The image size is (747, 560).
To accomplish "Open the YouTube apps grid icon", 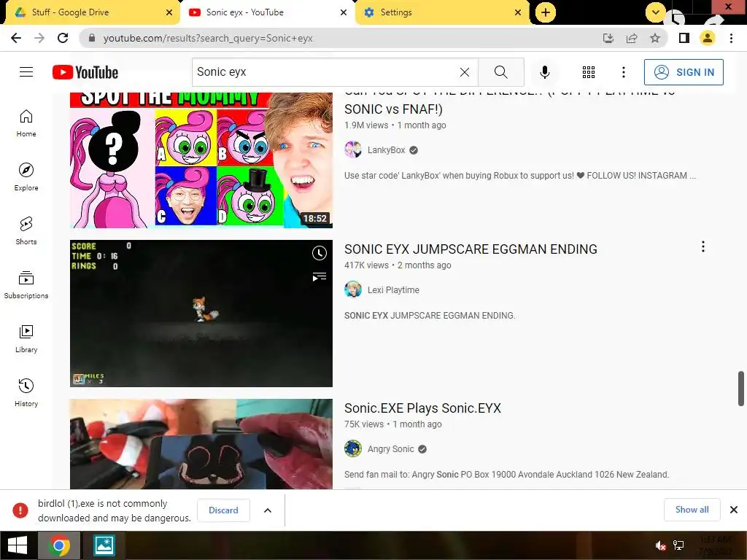I will click(589, 72).
